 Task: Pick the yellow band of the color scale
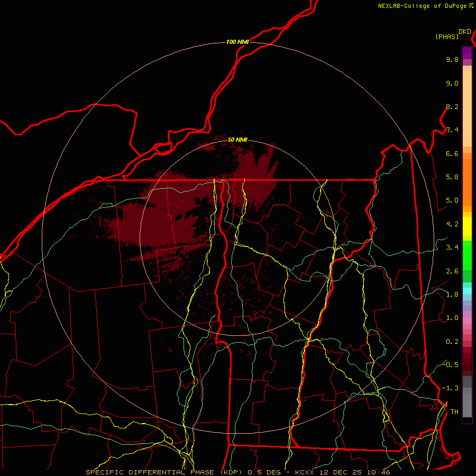point(467,226)
